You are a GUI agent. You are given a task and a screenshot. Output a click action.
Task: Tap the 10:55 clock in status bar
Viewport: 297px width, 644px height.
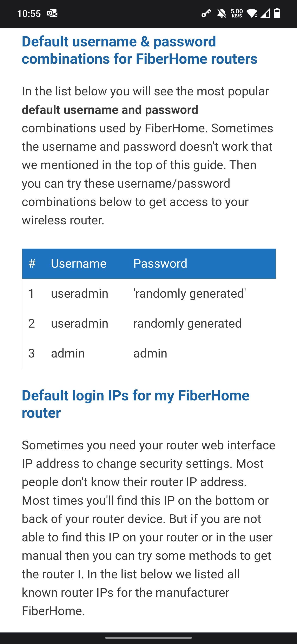[x=29, y=13]
